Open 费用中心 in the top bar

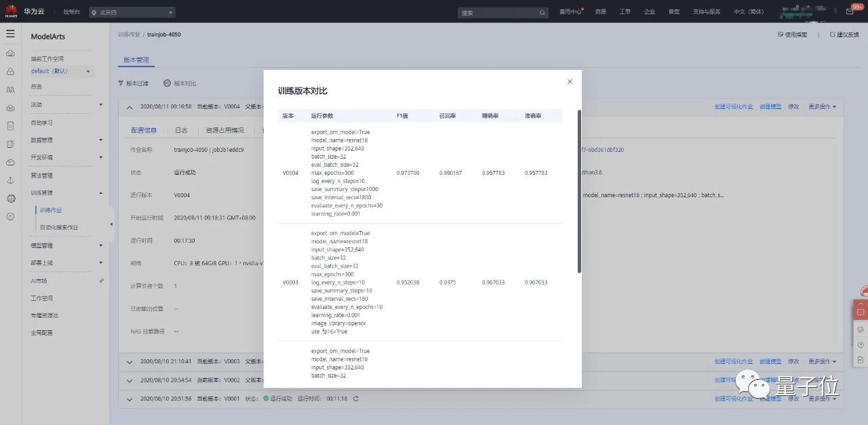point(570,12)
